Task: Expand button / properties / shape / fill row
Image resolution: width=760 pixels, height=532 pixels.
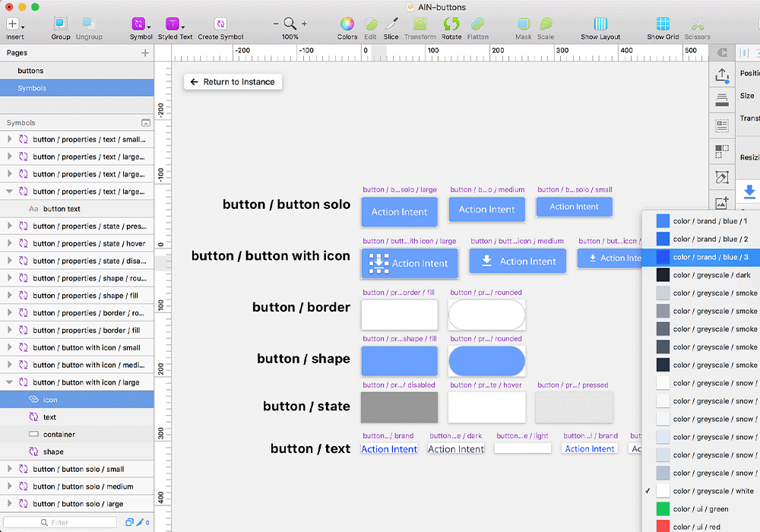Action: (x=9, y=295)
